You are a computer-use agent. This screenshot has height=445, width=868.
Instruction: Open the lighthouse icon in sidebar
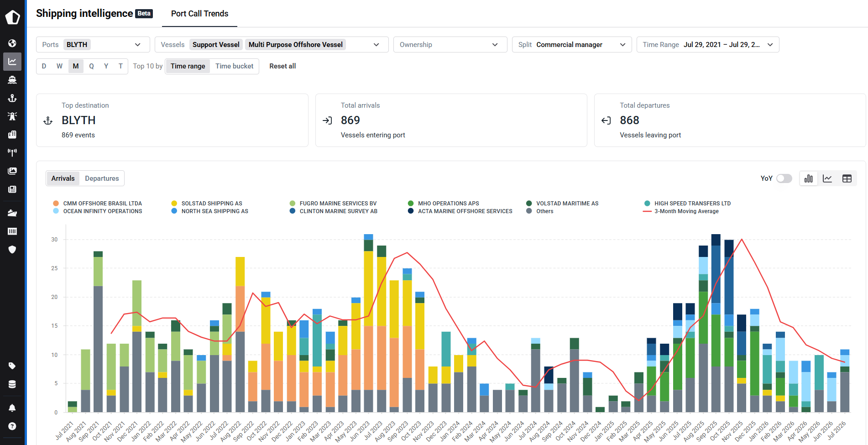pos(12,116)
